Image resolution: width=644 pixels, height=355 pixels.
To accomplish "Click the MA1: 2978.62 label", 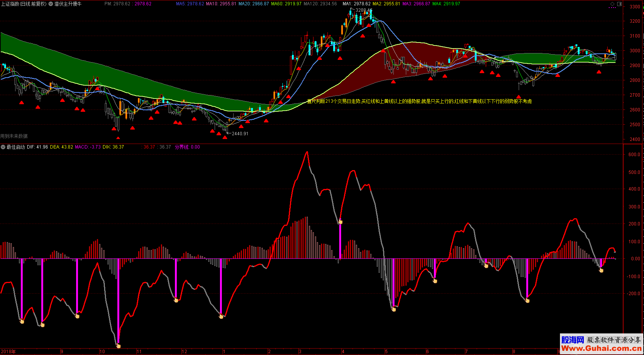I will coord(357,4).
